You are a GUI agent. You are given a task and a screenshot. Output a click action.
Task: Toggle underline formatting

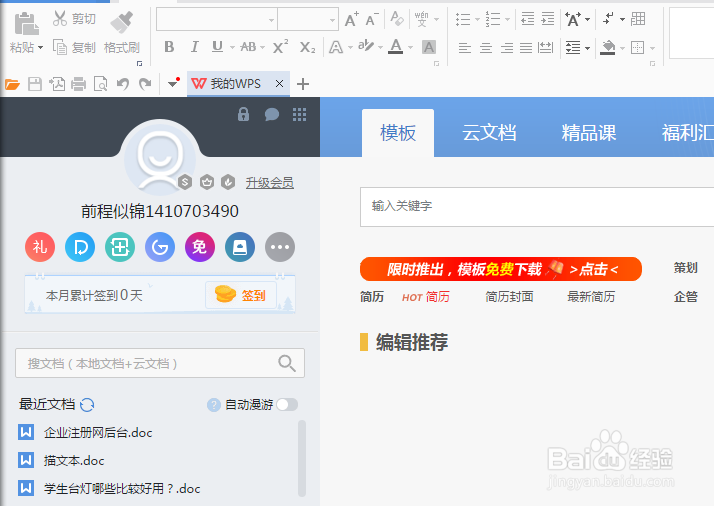[x=217, y=47]
